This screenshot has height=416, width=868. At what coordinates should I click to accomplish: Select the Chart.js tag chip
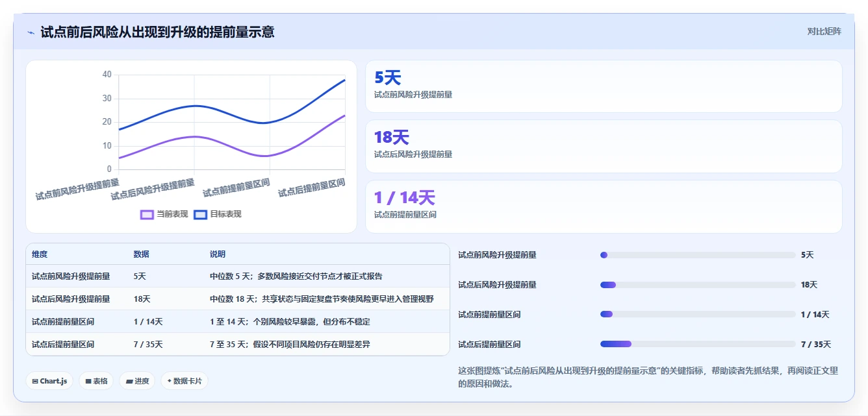[49, 381]
